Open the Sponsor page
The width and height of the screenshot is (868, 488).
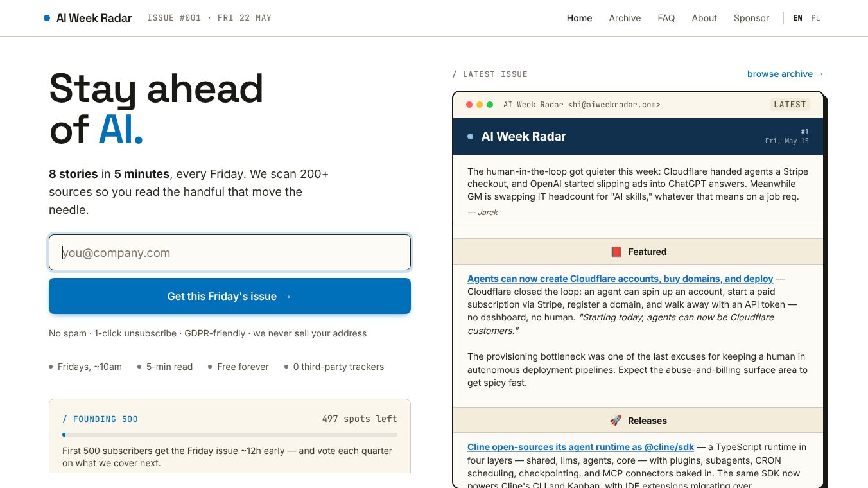point(751,18)
